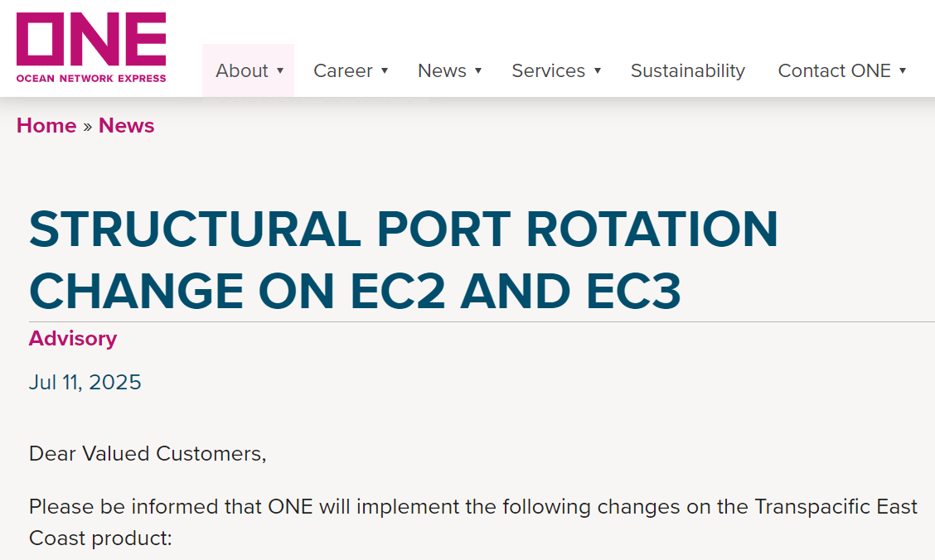
Task: Select the Advisory category label
Action: coord(73,339)
